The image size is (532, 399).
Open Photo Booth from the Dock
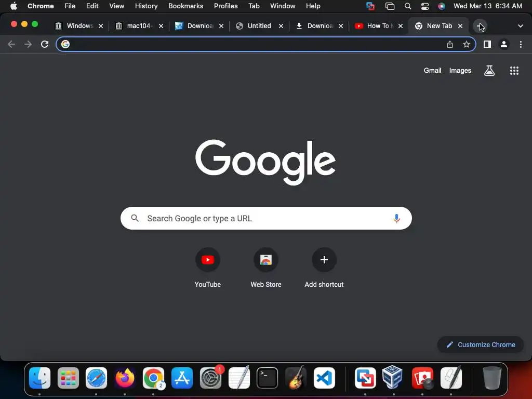pos(422,378)
